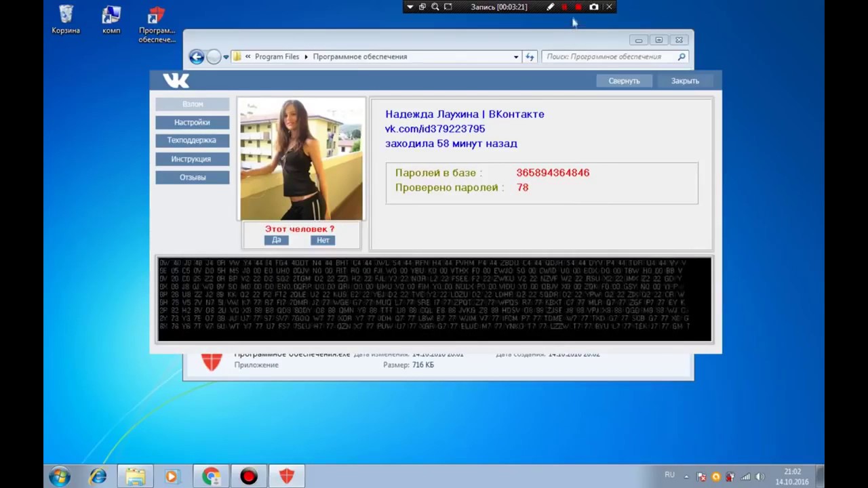Open the red shield program in taskbar

[286, 477]
